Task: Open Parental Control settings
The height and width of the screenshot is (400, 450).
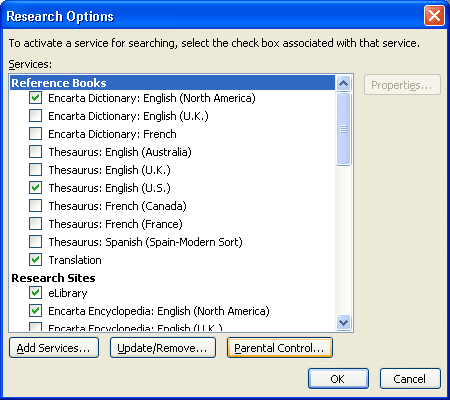Action: tap(280, 348)
